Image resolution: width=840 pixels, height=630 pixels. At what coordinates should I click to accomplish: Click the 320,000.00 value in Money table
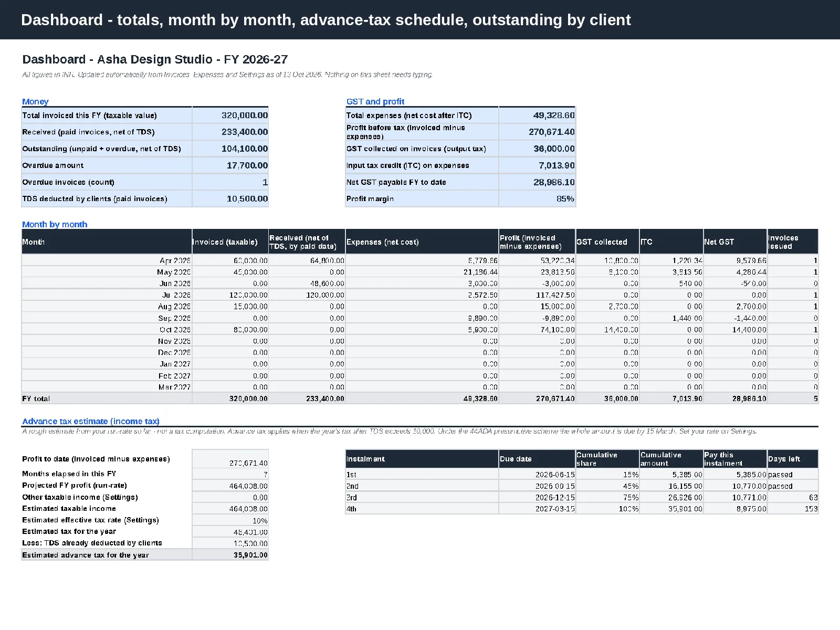[230, 115]
